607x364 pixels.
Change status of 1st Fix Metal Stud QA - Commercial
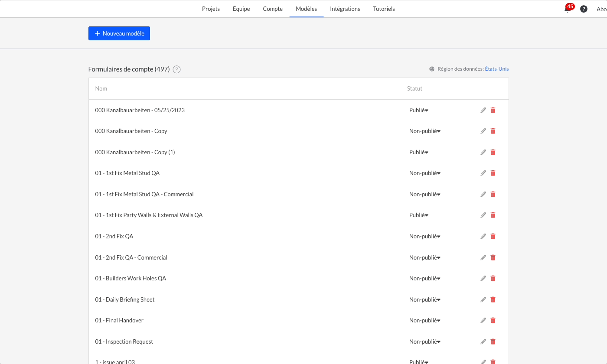pyautogui.click(x=425, y=194)
